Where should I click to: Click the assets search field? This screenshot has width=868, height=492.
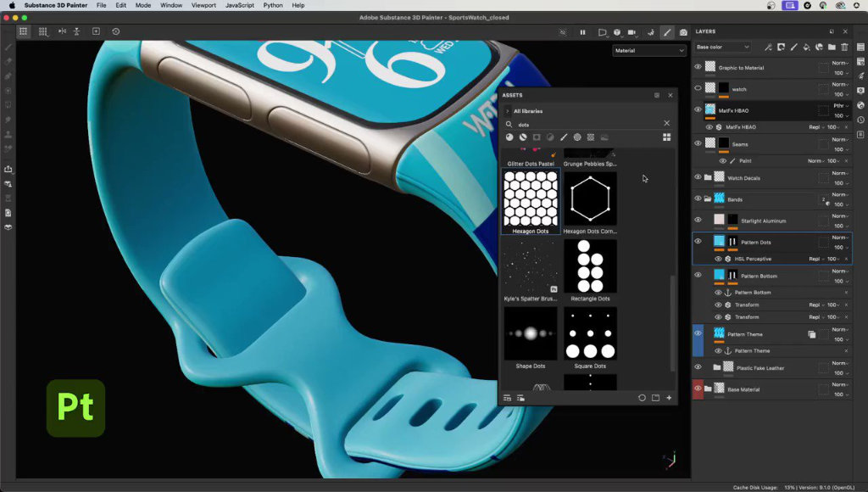pos(587,124)
